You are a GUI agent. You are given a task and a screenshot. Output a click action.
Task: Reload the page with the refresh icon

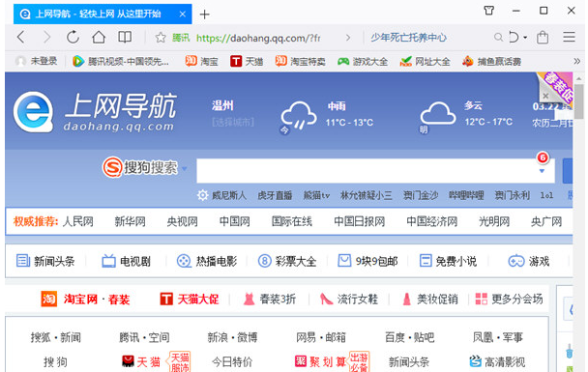(x=73, y=37)
